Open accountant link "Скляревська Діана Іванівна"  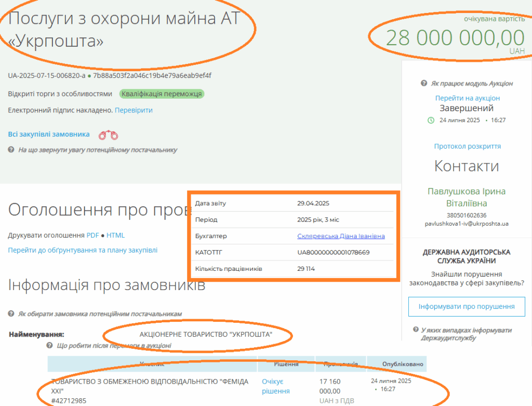(341, 236)
